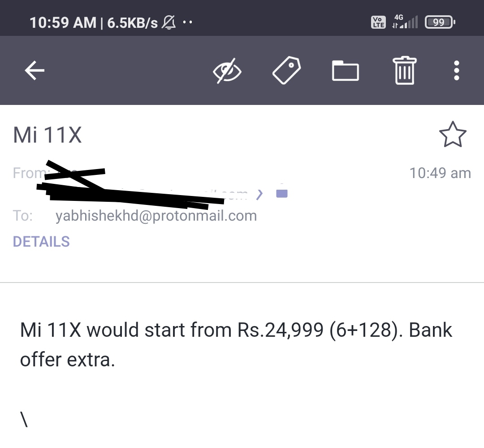
Task: Delete email with trash icon
Action: click(x=404, y=70)
